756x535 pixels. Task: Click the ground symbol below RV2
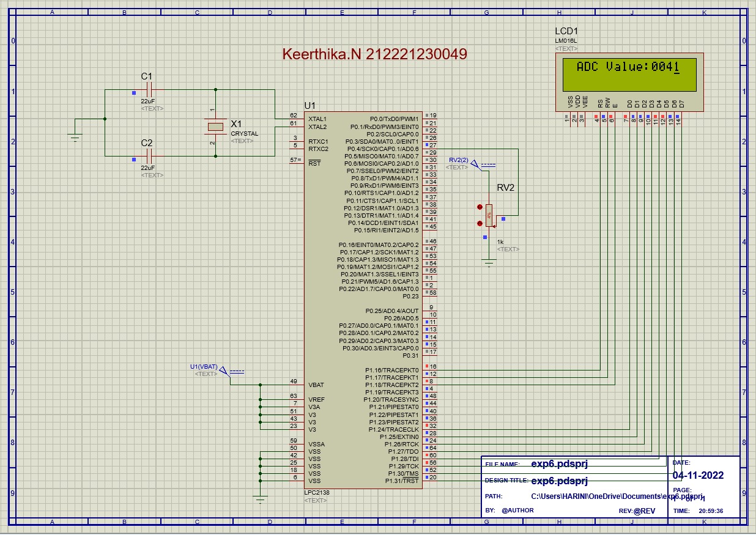489,263
